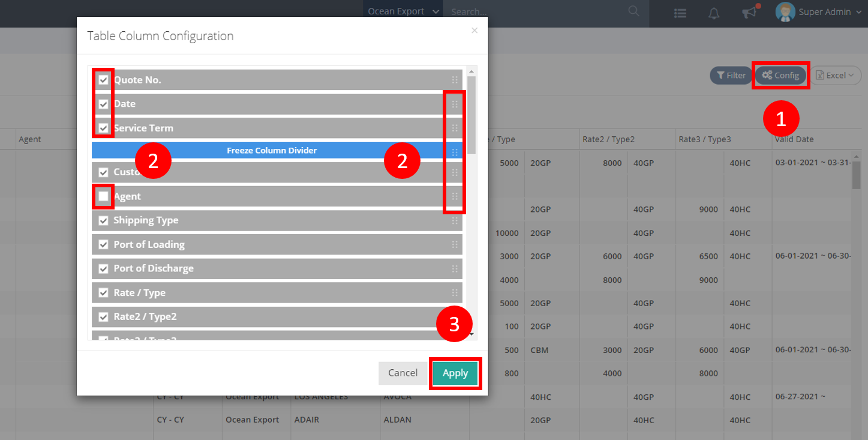Open the announcements megaphone icon
The image size is (868, 440).
click(x=749, y=13)
